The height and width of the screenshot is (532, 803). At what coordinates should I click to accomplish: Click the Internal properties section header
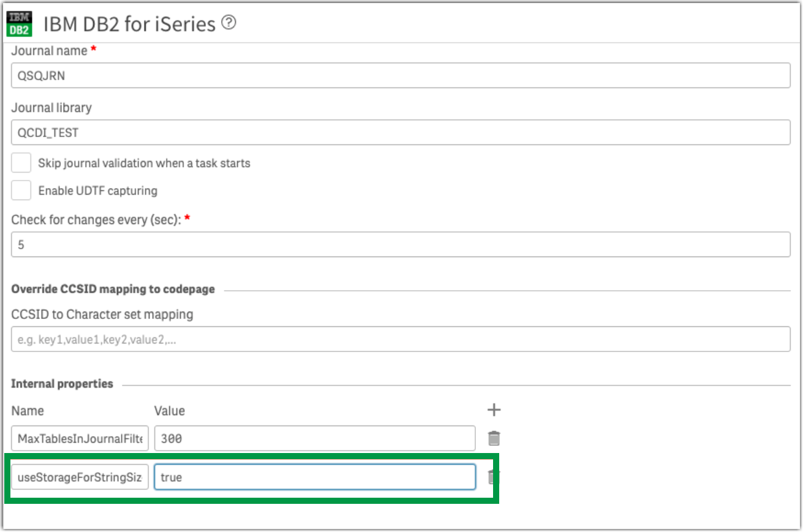tap(62, 383)
